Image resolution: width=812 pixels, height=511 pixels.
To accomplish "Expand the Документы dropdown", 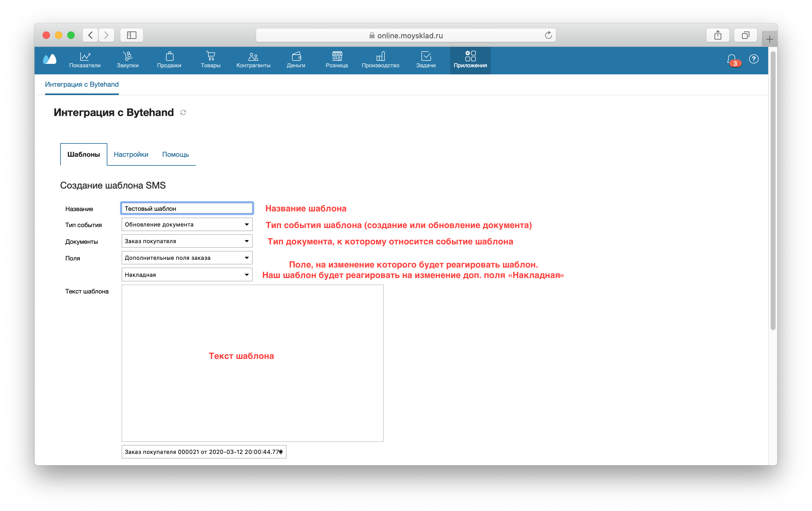I will pos(187,241).
